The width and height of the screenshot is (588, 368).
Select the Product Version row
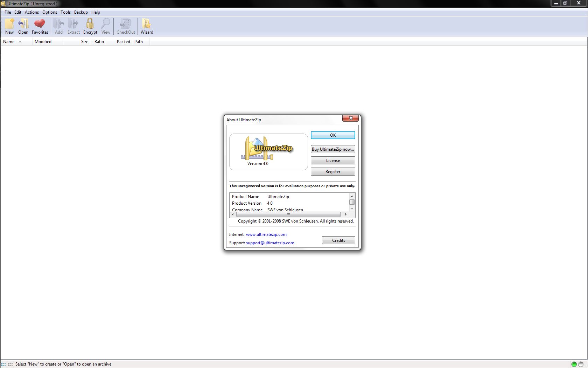click(x=289, y=203)
